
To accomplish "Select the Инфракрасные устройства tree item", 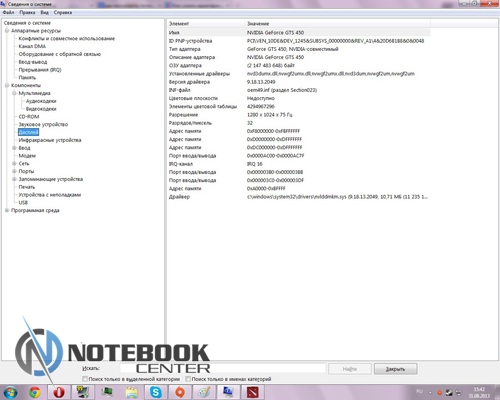I will click(50, 140).
